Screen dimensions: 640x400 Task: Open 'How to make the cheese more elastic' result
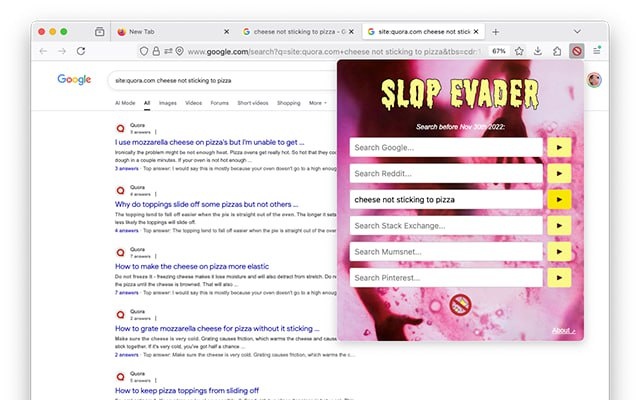[x=192, y=266]
